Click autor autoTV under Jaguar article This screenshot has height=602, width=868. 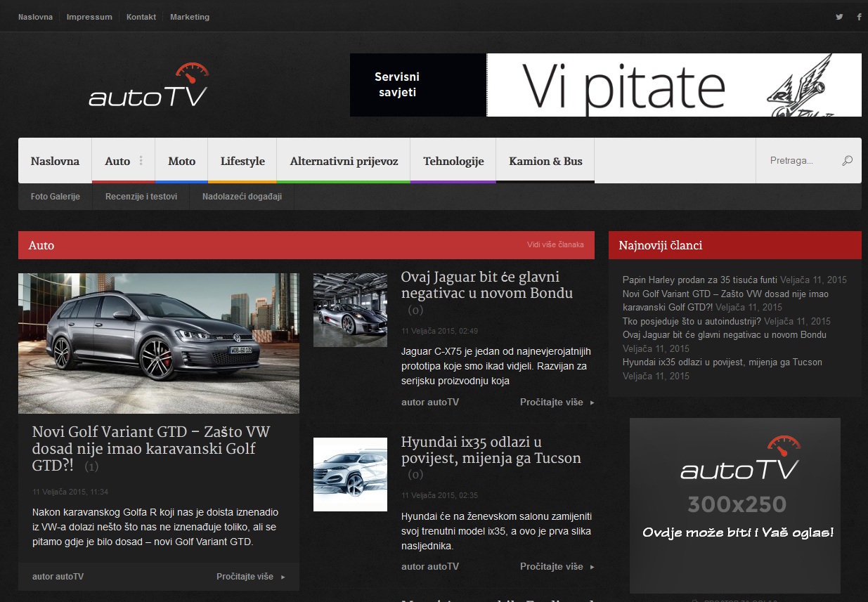click(430, 403)
